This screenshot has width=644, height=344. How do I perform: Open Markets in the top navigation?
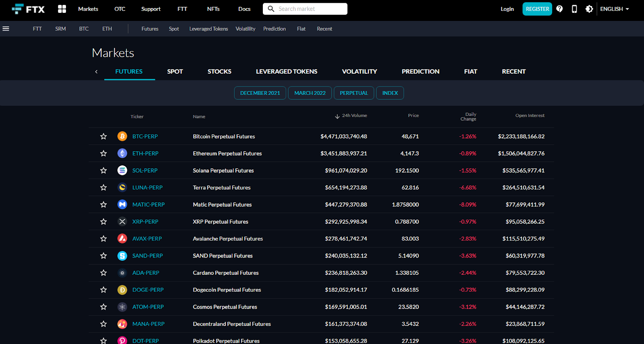click(x=88, y=9)
